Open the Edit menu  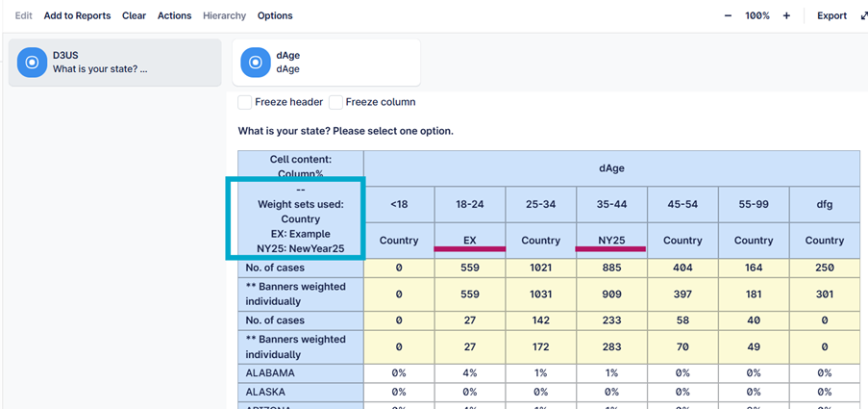[24, 15]
